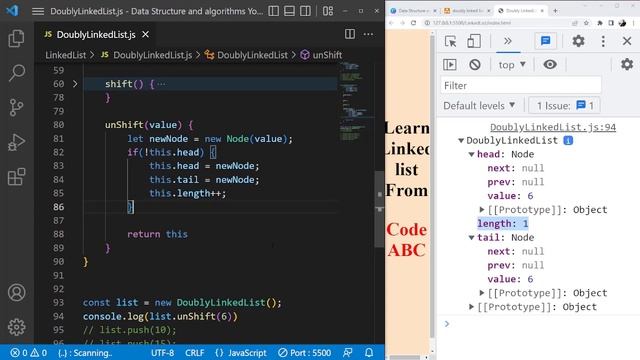Change CRLF end of line sequence

tap(195, 353)
